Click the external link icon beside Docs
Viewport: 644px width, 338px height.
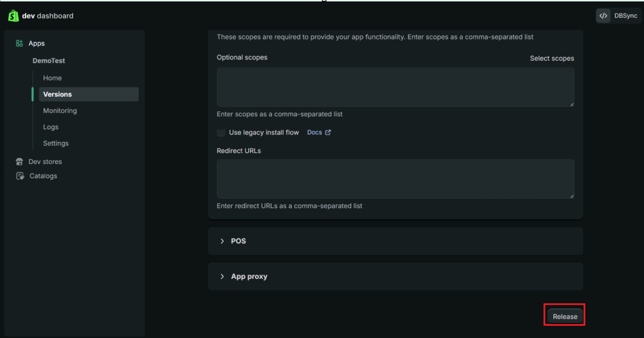328,133
